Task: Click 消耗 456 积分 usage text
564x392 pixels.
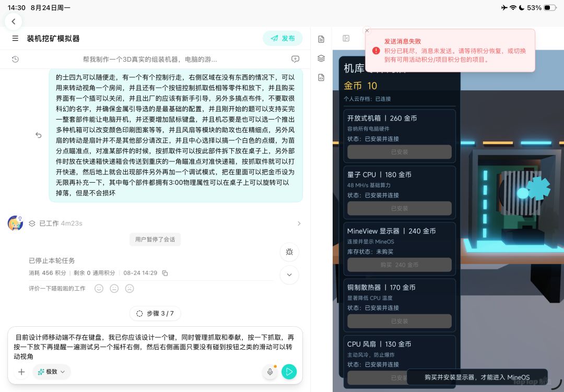Action: (48, 274)
